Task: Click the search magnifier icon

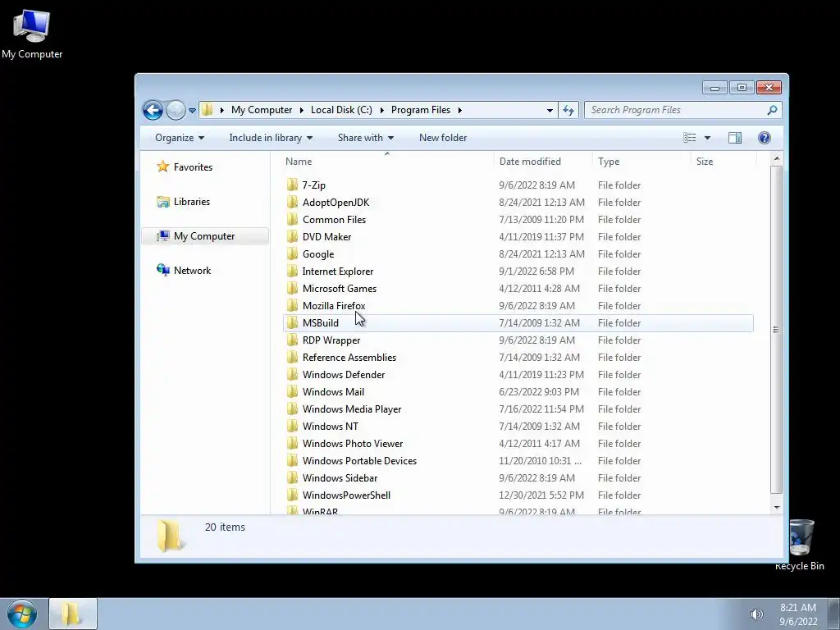Action: pos(772,110)
